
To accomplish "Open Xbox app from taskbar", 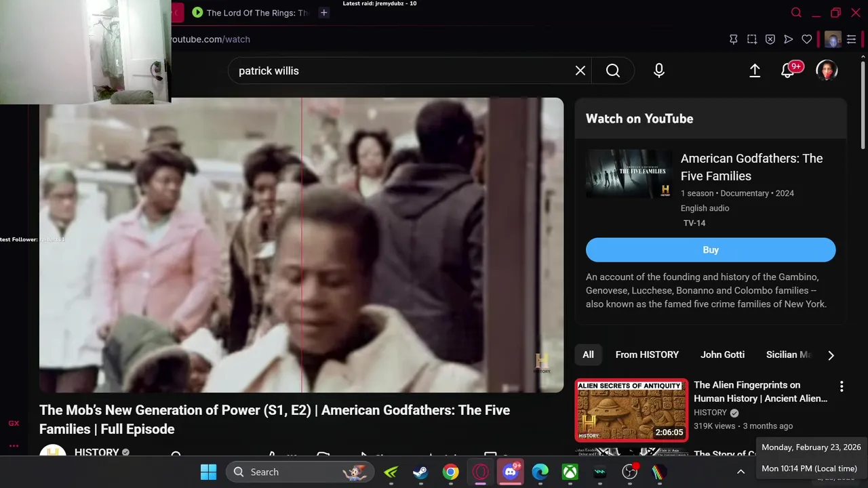I will click(x=570, y=472).
